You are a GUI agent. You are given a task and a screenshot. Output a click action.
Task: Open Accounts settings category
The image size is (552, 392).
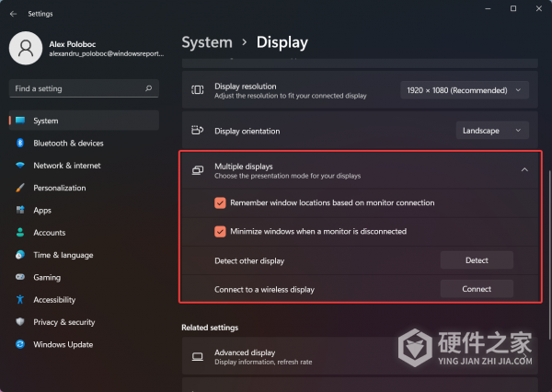pos(84,233)
